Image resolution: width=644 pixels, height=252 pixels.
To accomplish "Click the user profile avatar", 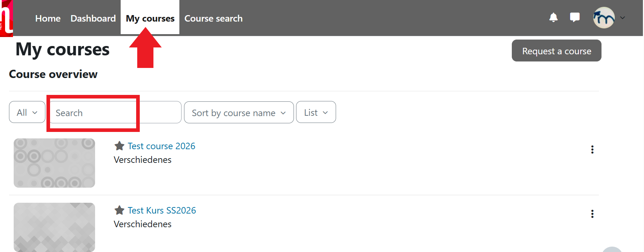I will [x=604, y=18].
